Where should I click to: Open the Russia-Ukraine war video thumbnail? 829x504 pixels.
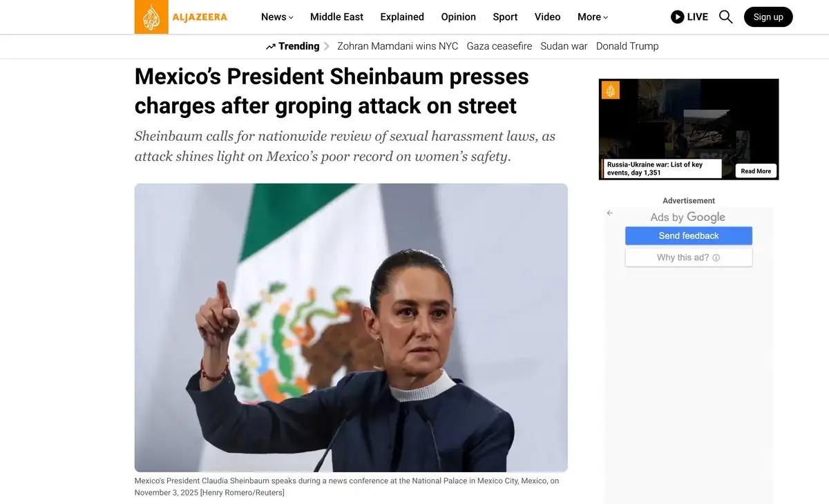tap(689, 129)
